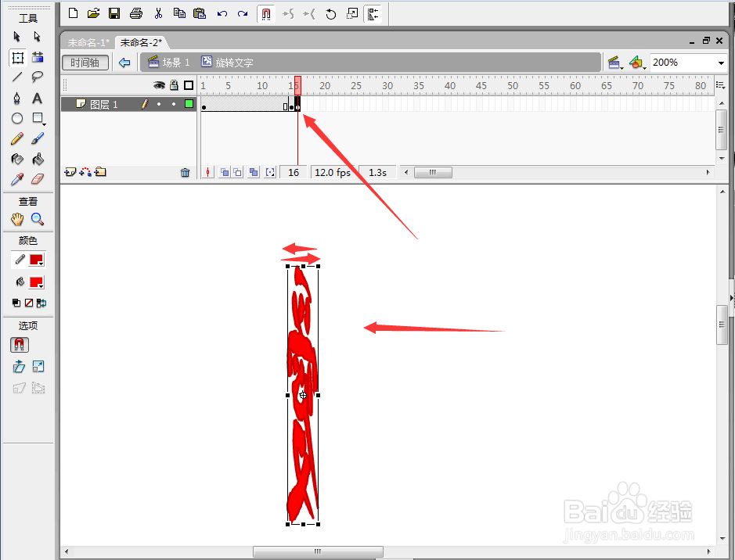Open timeline panel options menu
This screenshot has width=735, height=560.
(720, 85)
